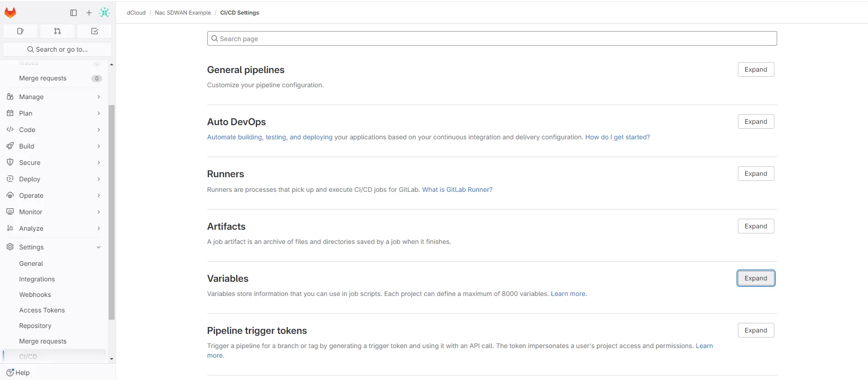The image size is (868, 380).
Task: Open 'What is GitLab Runner?' link
Action: tap(457, 190)
